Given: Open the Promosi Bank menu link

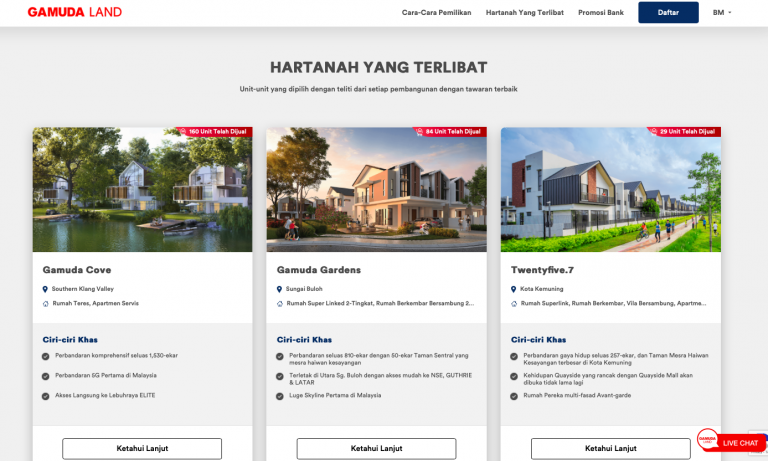Looking at the screenshot, I should coord(601,13).
